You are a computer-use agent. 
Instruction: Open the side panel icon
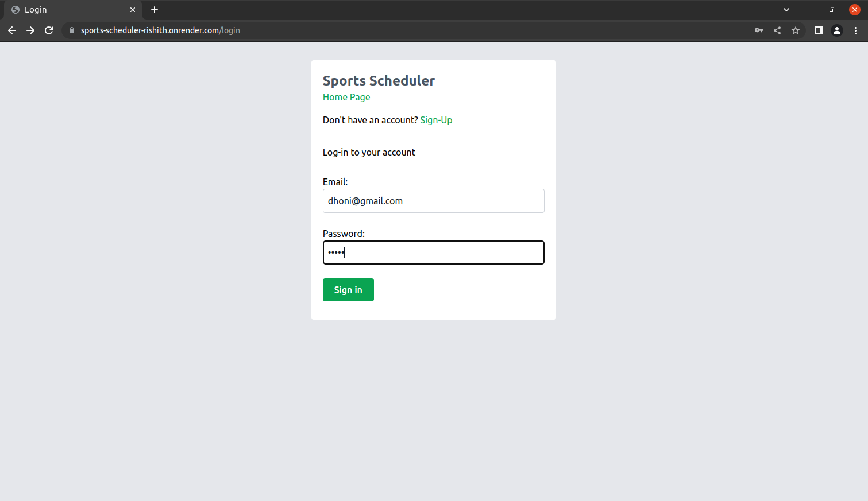point(818,30)
